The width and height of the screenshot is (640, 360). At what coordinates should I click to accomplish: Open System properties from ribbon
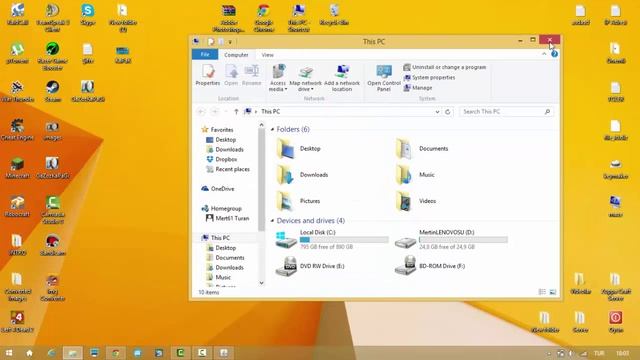[x=429, y=78]
